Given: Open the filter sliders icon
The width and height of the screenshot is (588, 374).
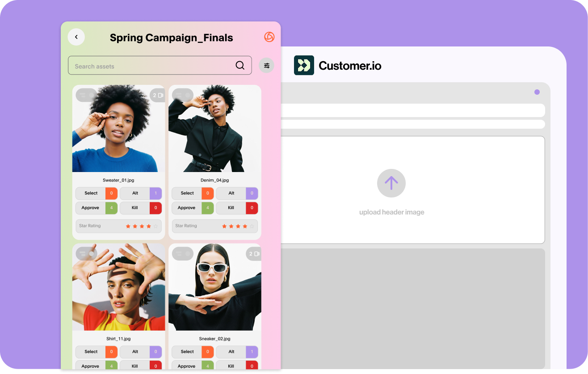Looking at the screenshot, I should (267, 66).
